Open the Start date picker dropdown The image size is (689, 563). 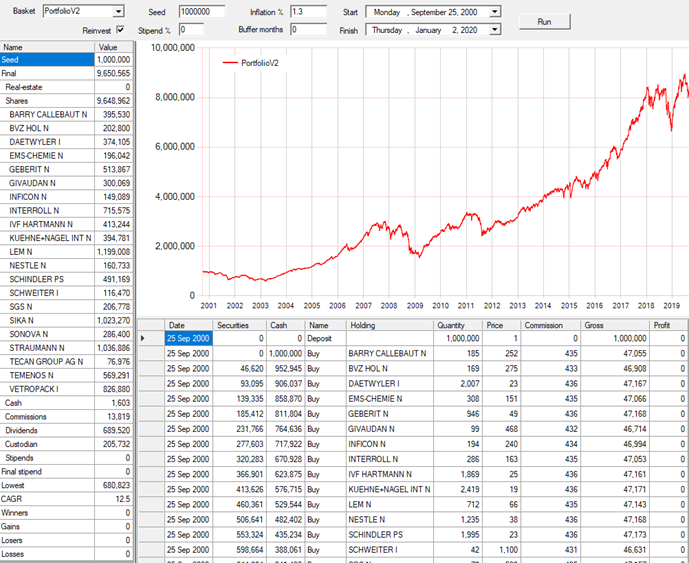[495, 12]
